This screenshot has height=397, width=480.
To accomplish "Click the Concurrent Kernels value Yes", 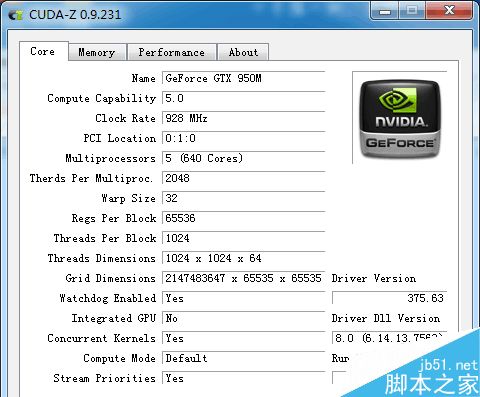I will (x=244, y=339).
